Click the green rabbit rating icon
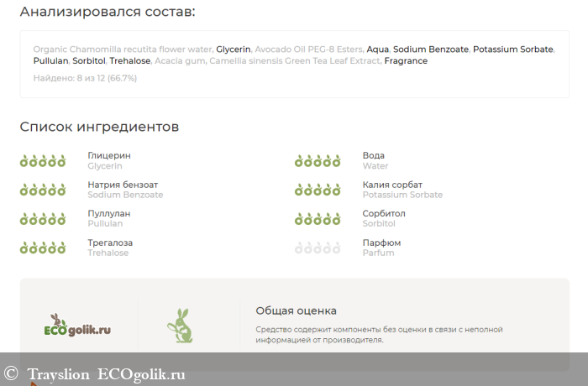Screen dimensions: 588x386 [179, 326]
